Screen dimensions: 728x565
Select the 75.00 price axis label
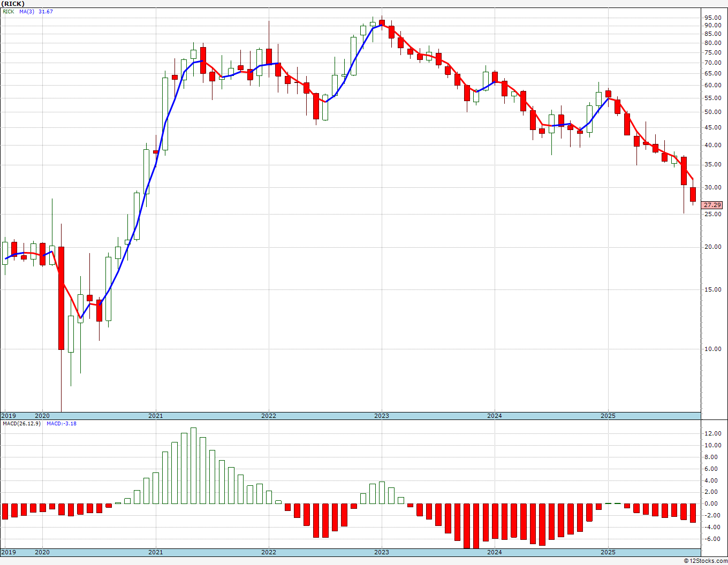(712, 52)
